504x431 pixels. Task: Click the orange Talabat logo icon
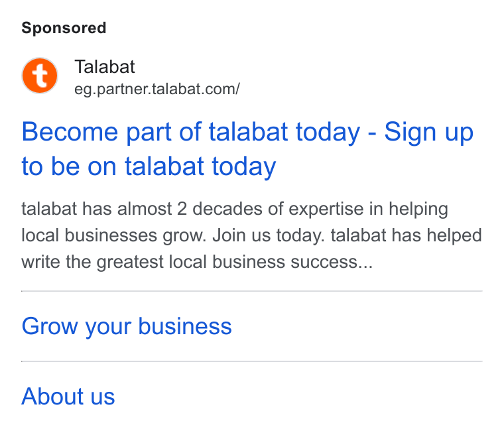click(x=40, y=76)
